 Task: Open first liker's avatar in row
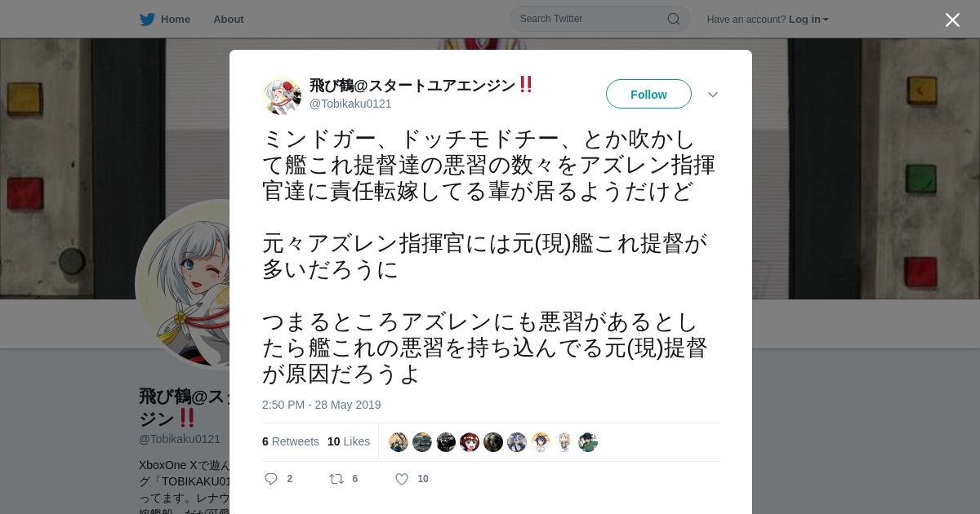(399, 442)
